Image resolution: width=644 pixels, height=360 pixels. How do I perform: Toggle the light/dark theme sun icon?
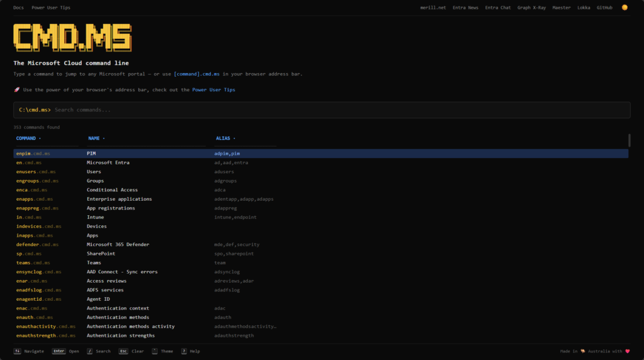pos(625,8)
